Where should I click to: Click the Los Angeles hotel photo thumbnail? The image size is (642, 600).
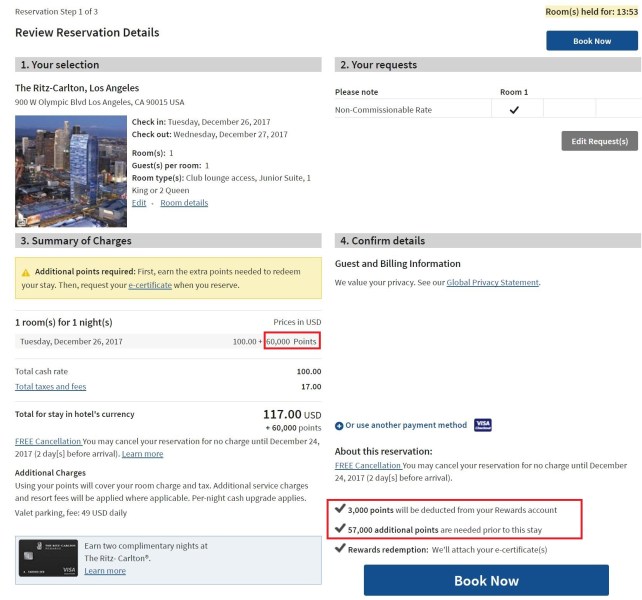click(x=71, y=171)
